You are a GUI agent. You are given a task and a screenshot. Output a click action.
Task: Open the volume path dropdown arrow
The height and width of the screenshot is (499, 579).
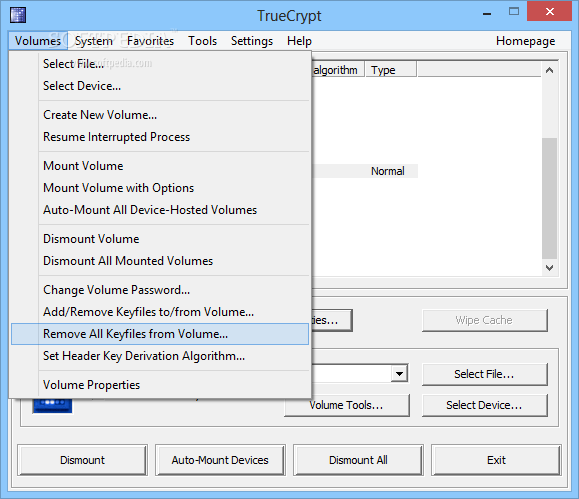[x=399, y=373]
